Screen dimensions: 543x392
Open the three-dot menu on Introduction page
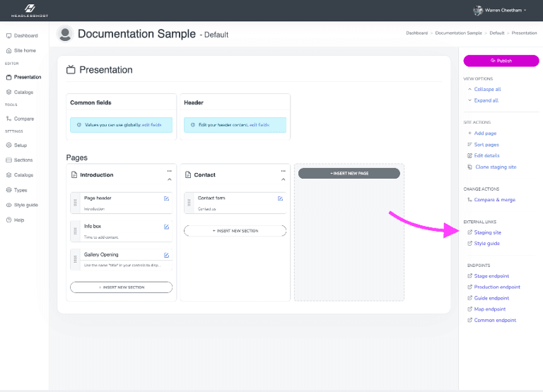[169, 170]
